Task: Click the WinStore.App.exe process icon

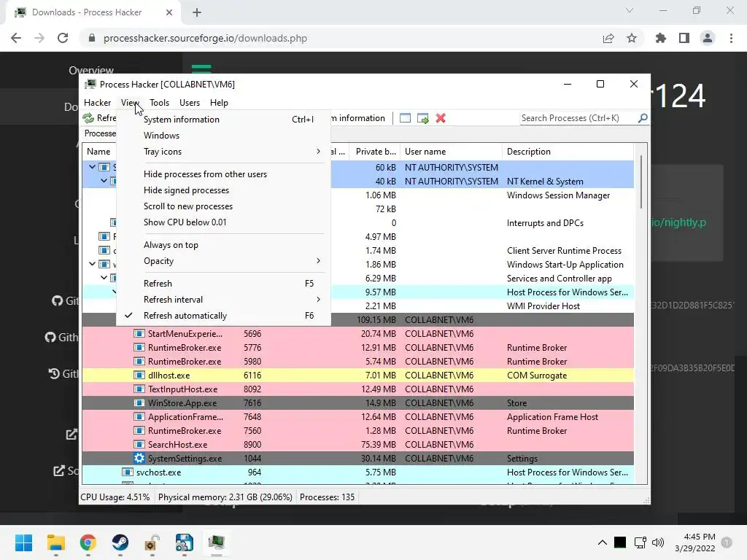Action: coord(139,402)
